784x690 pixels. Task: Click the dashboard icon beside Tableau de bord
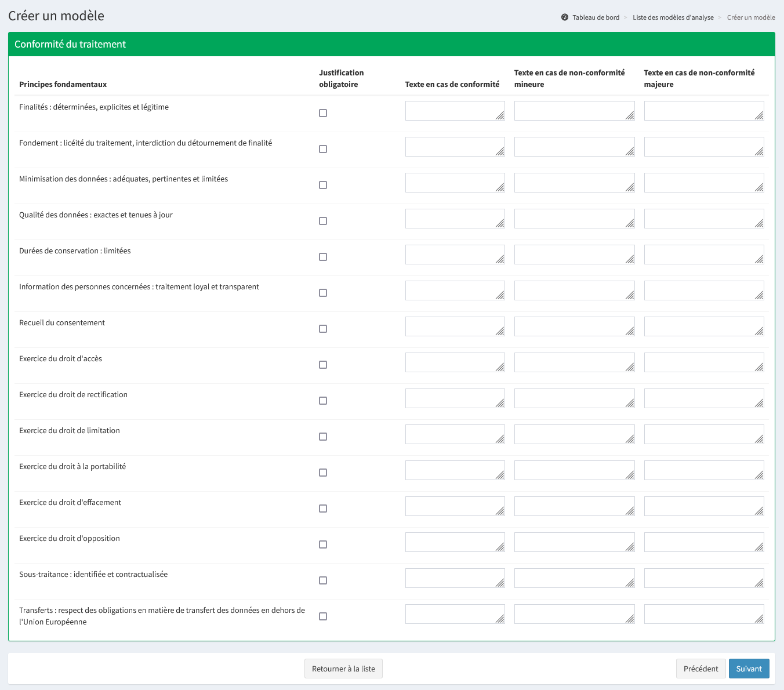click(x=565, y=17)
